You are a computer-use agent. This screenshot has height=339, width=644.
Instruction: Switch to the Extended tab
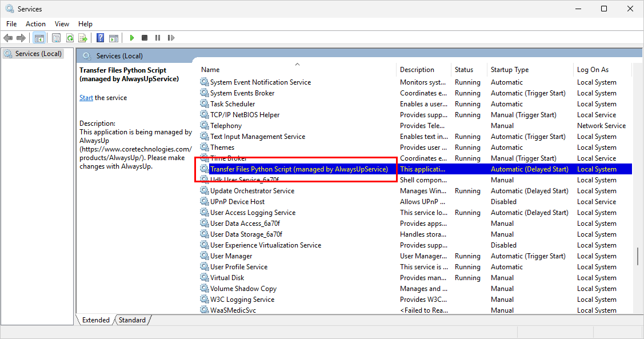[95, 320]
